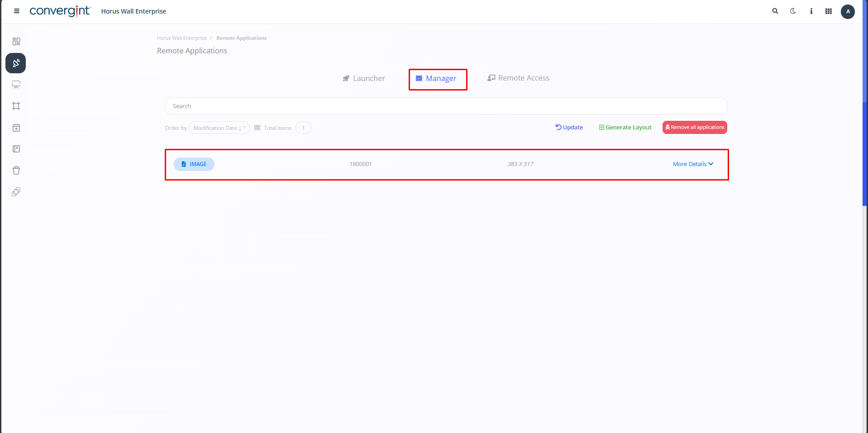This screenshot has width=868, height=433.
Task: Click the info icon in top bar
Action: 811,11
